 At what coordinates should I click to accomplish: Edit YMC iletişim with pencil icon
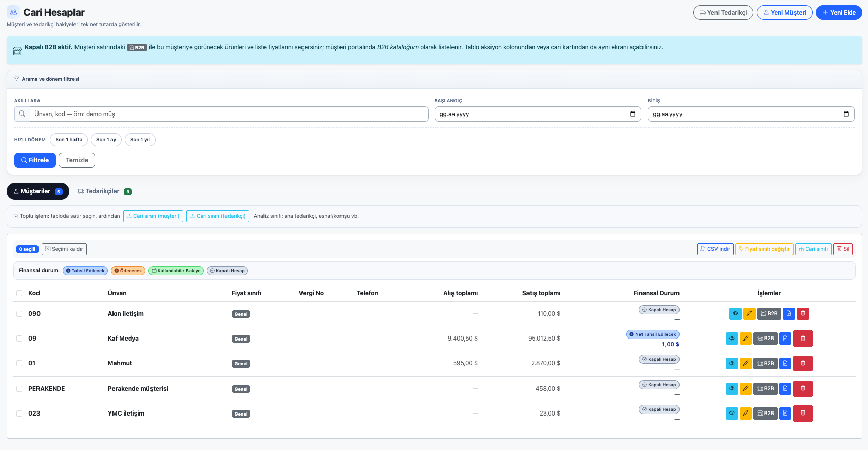[x=745, y=414]
